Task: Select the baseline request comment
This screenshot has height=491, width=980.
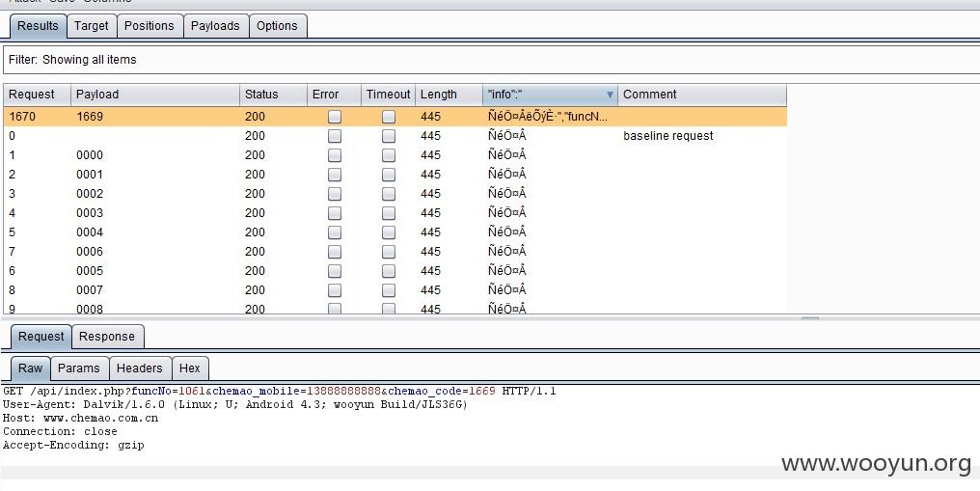Action: pyautogui.click(x=668, y=136)
